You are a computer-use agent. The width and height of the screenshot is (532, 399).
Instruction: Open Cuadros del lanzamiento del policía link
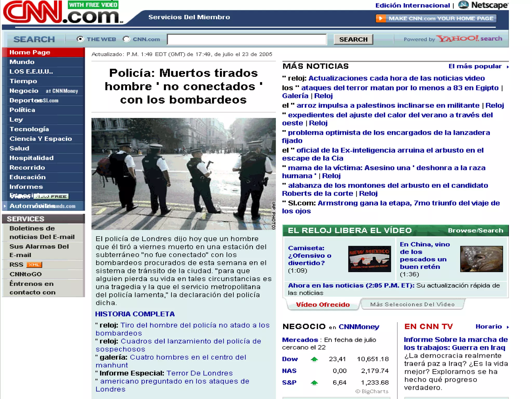(x=178, y=345)
